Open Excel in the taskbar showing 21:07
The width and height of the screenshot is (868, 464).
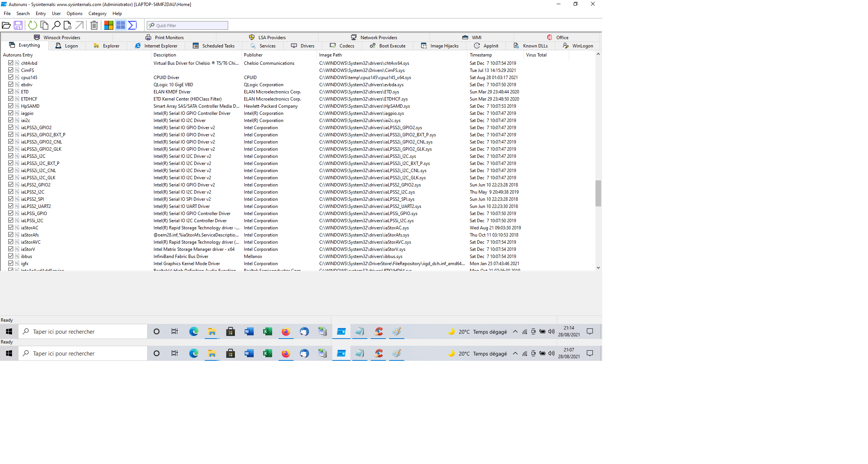(x=267, y=353)
